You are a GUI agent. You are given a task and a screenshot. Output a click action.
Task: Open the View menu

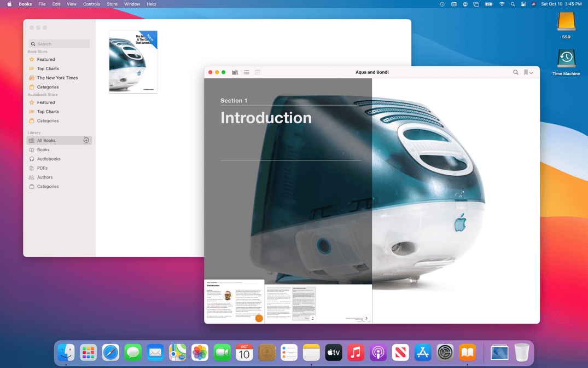[x=72, y=4]
